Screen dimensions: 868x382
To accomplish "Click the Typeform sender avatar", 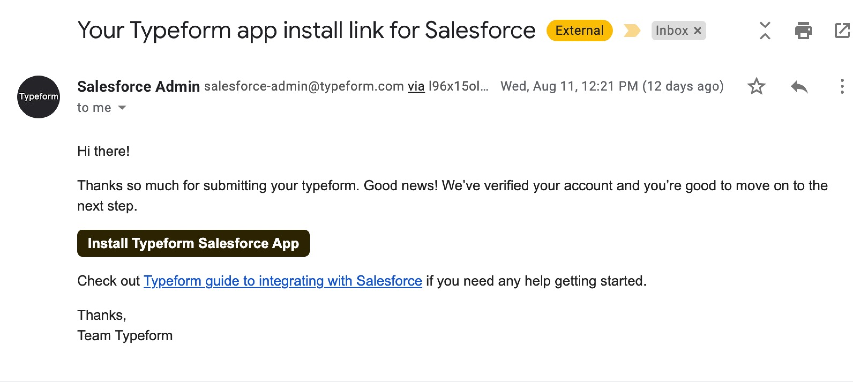I will click(38, 97).
